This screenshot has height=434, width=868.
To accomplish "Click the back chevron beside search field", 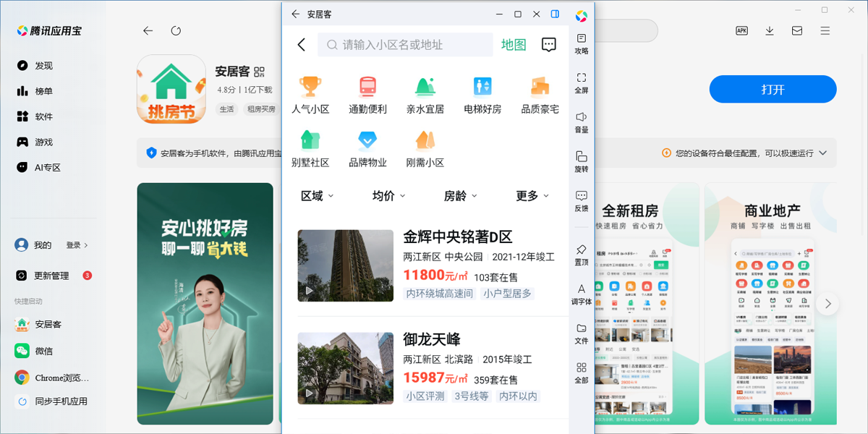I will (x=302, y=45).
